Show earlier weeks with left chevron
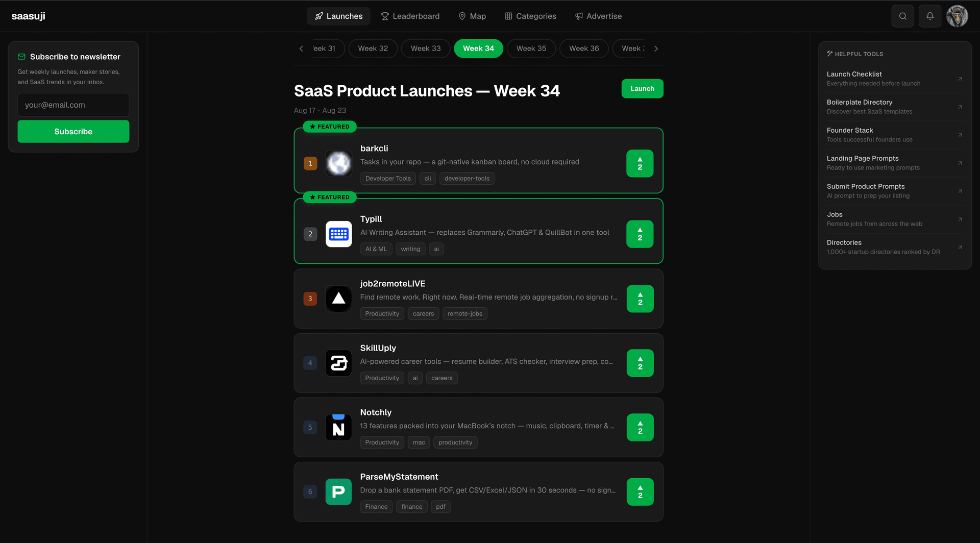Image resolution: width=980 pixels, height=543 pixels. click(x=301, y=48)
